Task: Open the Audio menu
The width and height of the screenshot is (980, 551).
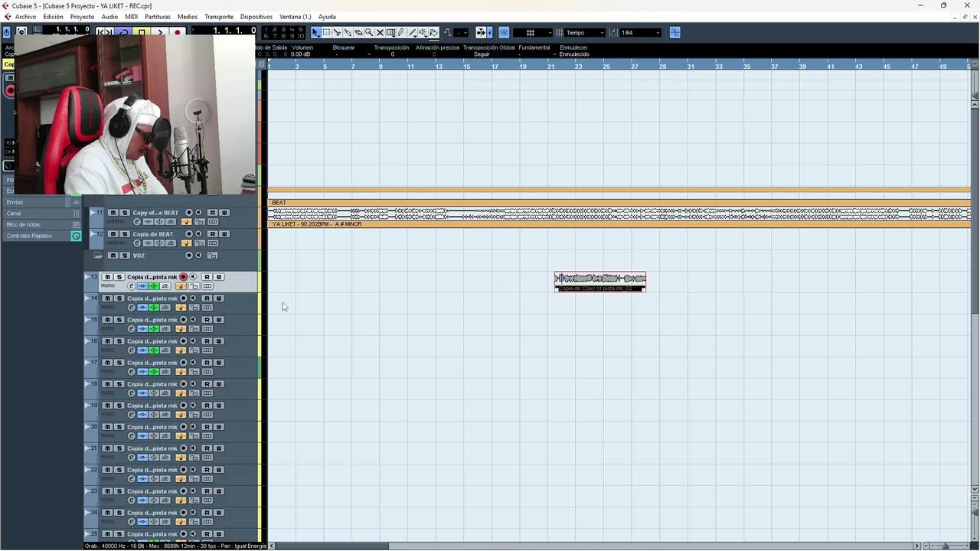Action: point(109,17)
